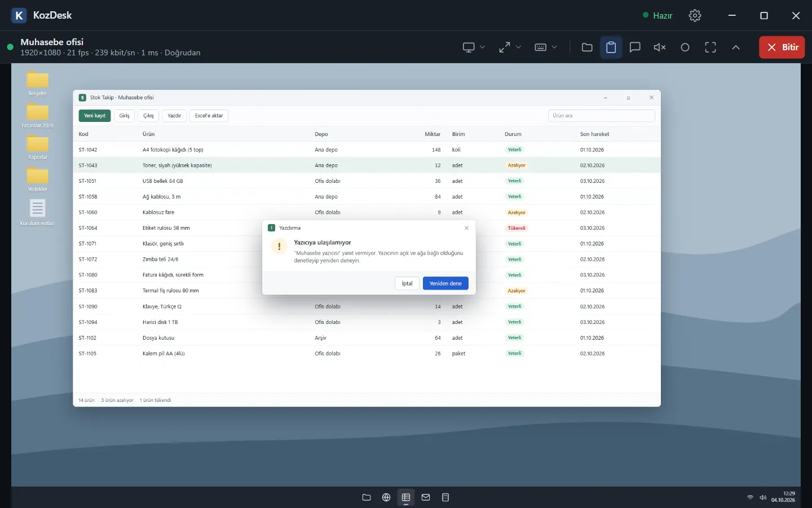Sort the table by the Miktar column header

point(433,134)
